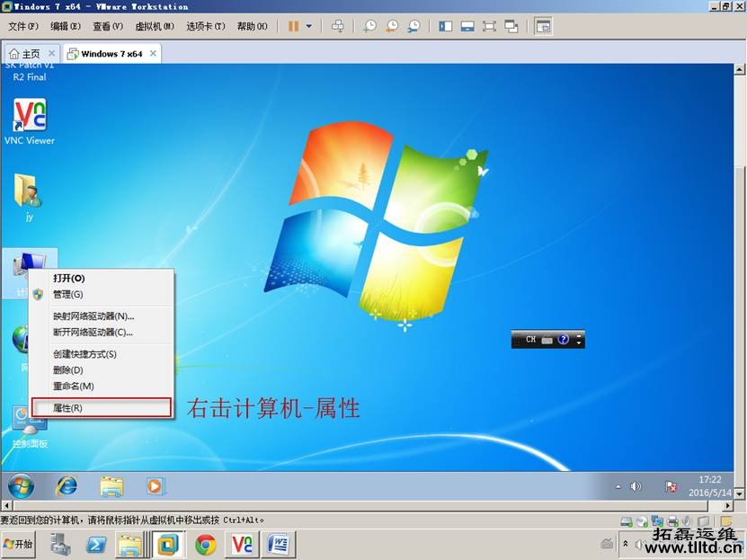Choose 管理(G) in the context menu
This screenshot has width=747, height=560.
pos(102,294)
